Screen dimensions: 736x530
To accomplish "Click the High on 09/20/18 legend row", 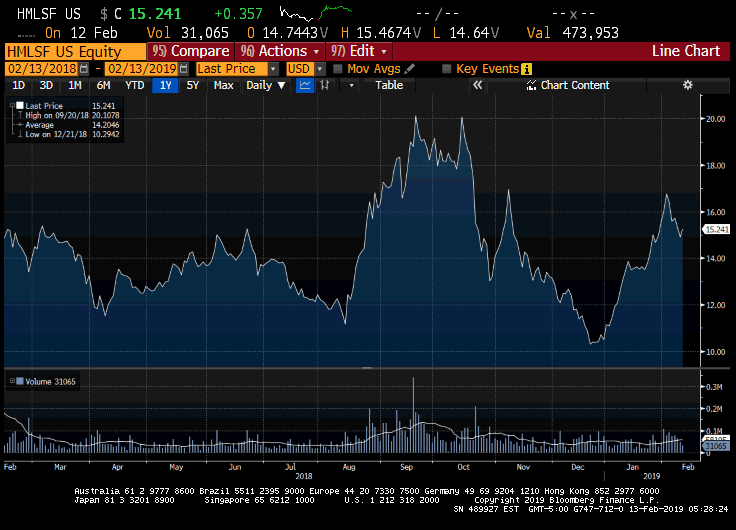I will coord(72,115).
